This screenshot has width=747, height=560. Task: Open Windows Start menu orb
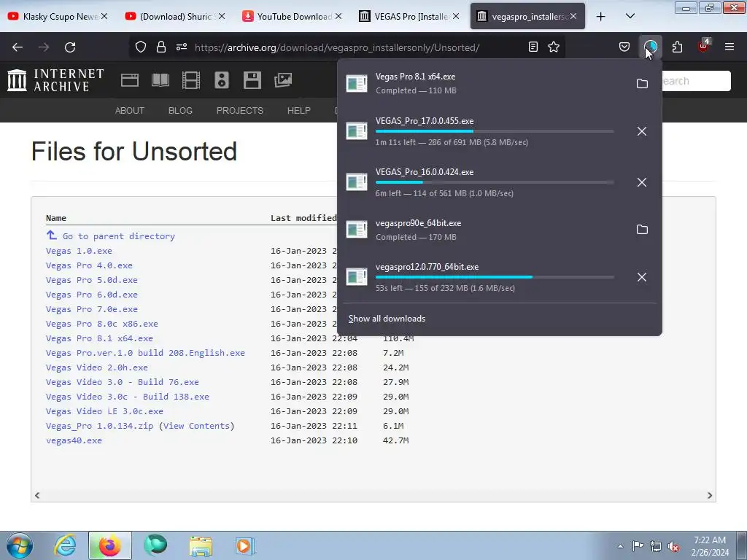[20, 545]
